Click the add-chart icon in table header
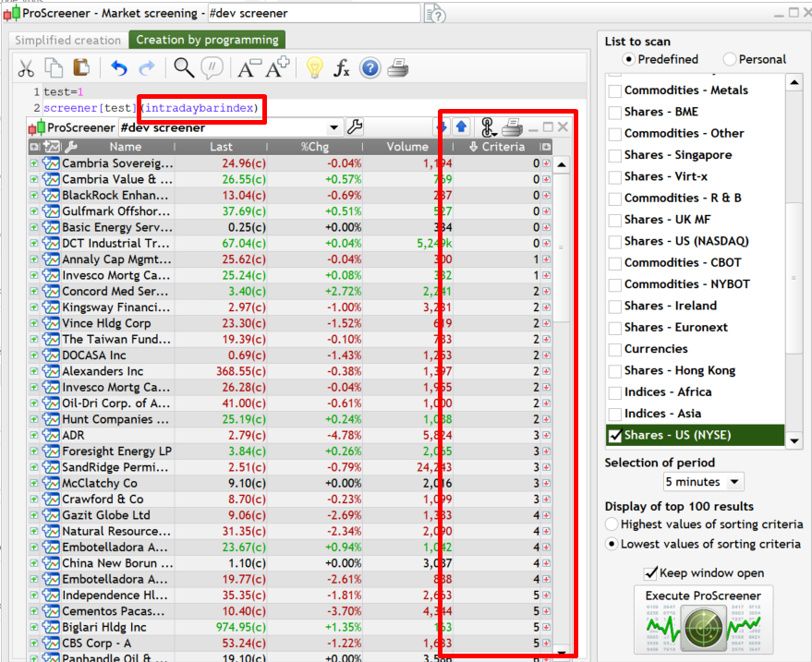This screenshot has width=812, height=662. pos(52,147)
